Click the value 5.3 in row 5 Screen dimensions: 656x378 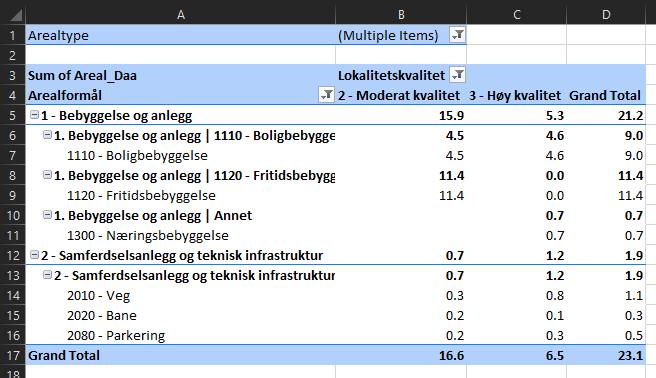(x=555, y=115)
